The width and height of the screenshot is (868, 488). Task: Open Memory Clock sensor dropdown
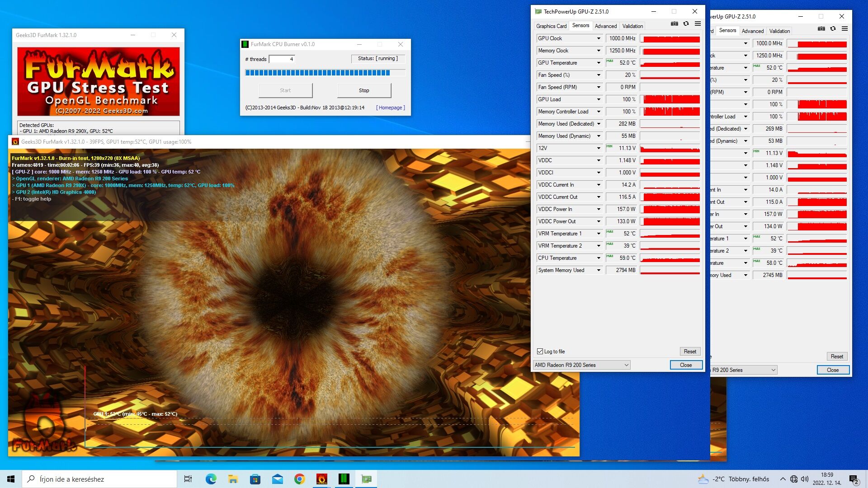599,51
